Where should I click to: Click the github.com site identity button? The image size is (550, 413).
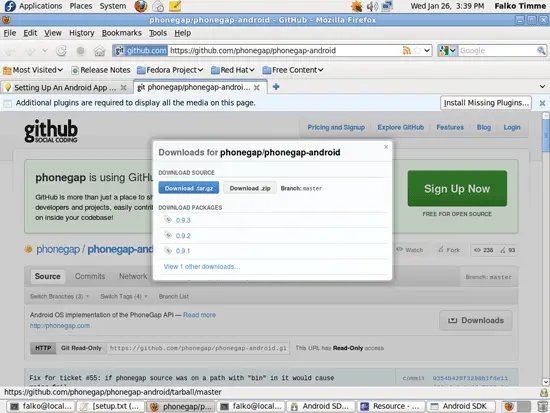140,51
